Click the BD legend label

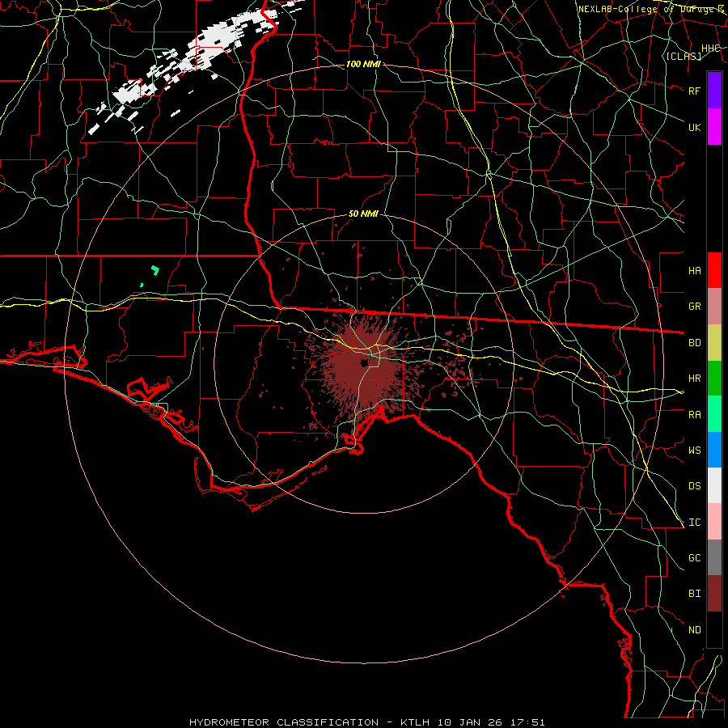694,343
